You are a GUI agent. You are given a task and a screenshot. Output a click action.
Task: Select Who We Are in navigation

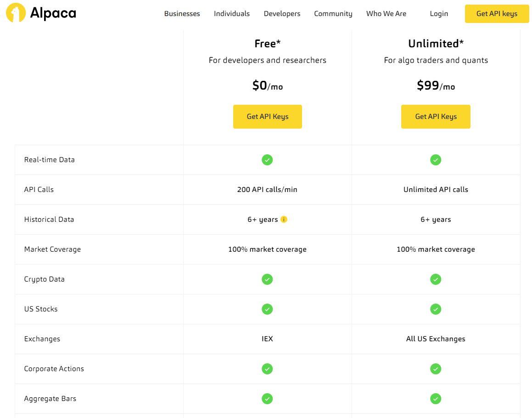pos(386,14)
